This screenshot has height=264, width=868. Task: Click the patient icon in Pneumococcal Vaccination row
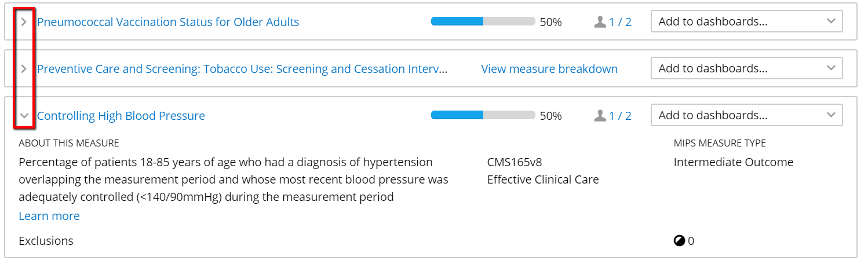[x=600, y=22]
